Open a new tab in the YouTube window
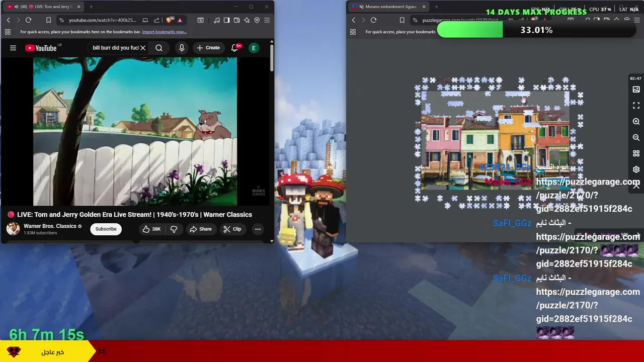The image size is (644, 362). [91, 7]
